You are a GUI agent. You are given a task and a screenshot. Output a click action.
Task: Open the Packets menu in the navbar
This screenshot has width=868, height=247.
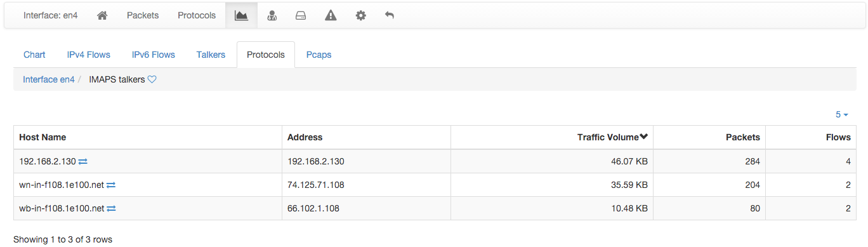click(143, 15)
